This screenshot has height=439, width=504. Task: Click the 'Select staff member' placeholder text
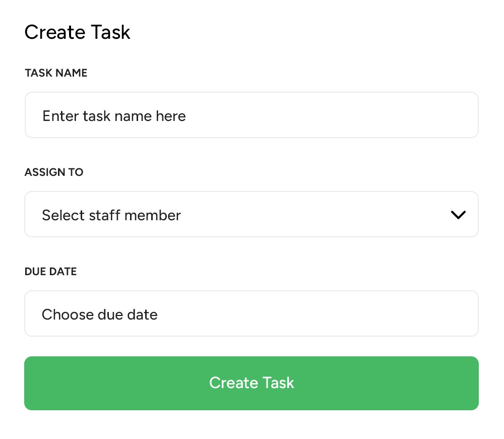111,215
